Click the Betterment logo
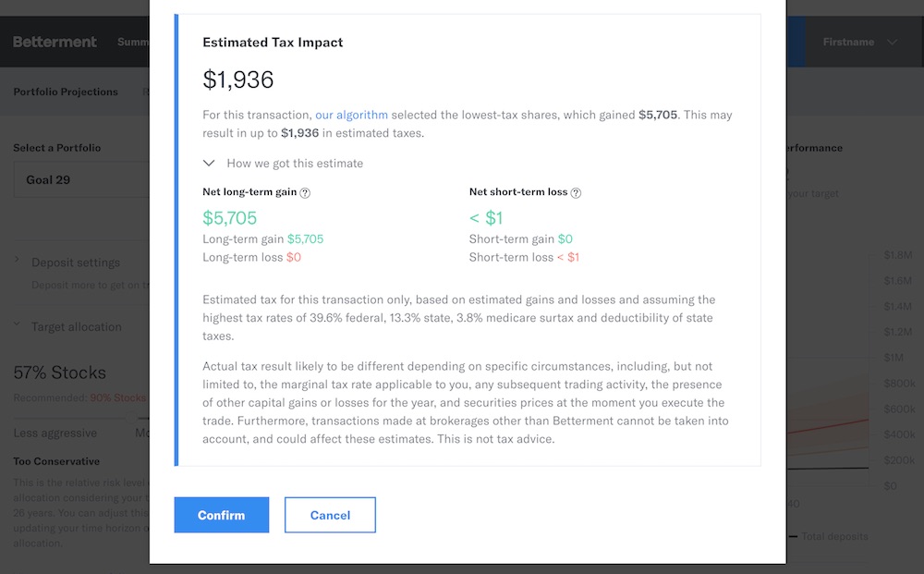 click(x=55, y=43)
